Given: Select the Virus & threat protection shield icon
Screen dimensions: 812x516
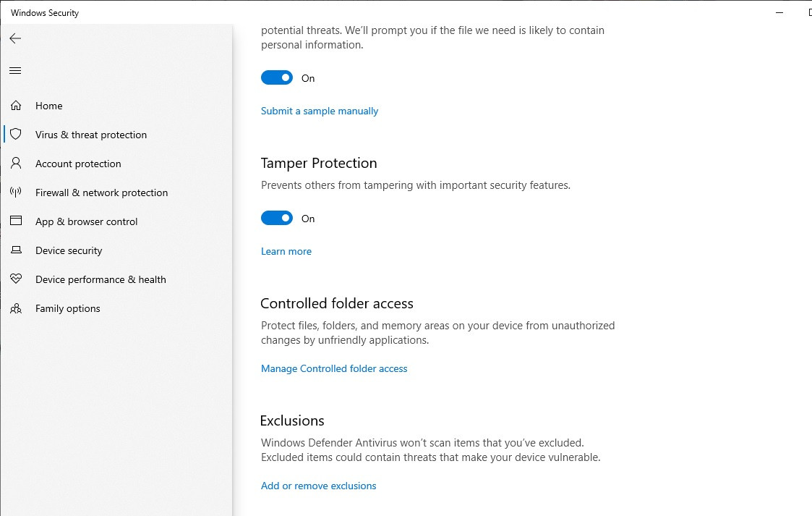Looking at the screenshot, I should click(x=16, y=134).
